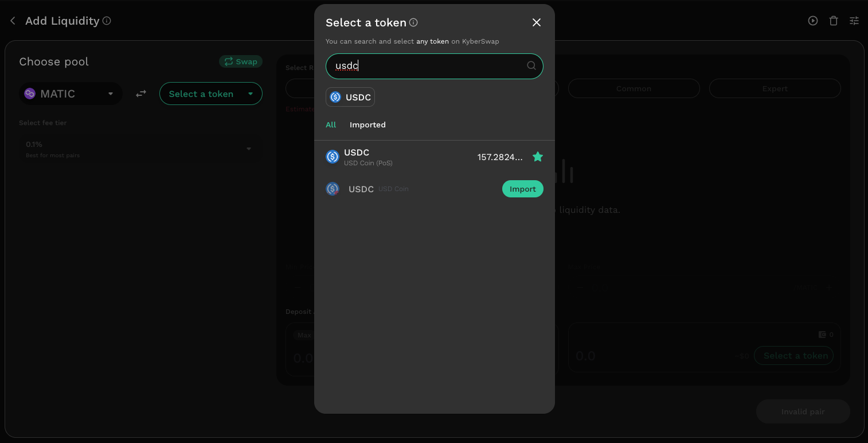The height and width of the screenshot is (443, 868).
Task: Select the USDC quick-pick chip
Action: tap(350, 97)
